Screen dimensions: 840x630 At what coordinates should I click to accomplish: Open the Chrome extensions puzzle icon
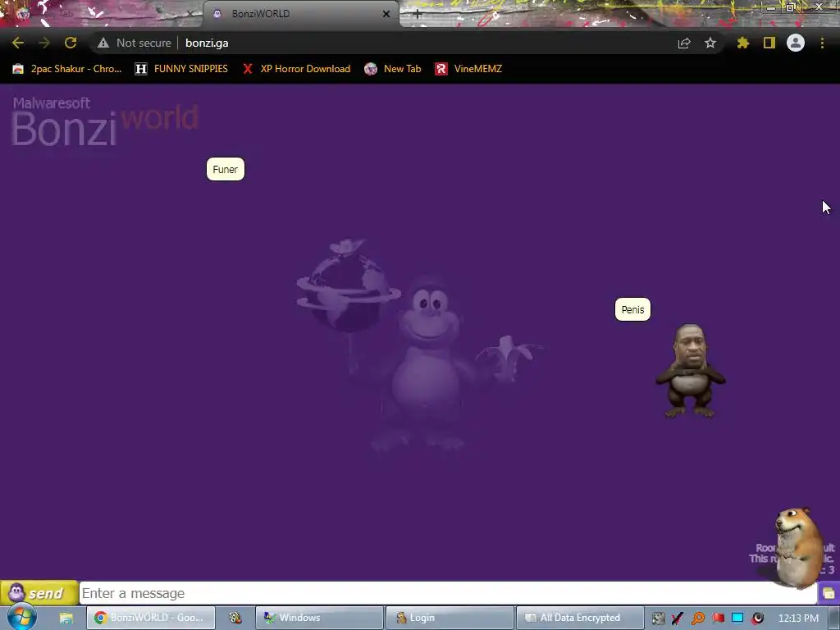[x=742, y=43]
